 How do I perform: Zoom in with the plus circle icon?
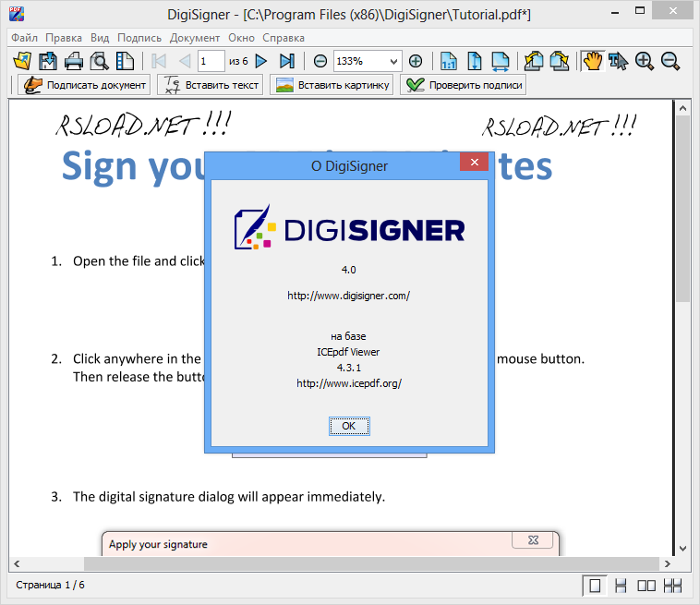pyautogui.click(x=416, y=61)
